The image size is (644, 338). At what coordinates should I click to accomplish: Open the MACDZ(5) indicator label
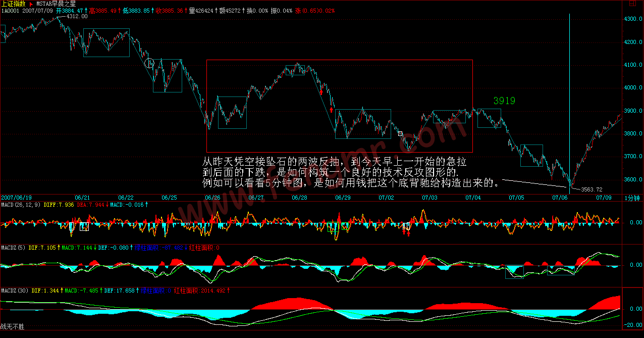click(13, 248)
